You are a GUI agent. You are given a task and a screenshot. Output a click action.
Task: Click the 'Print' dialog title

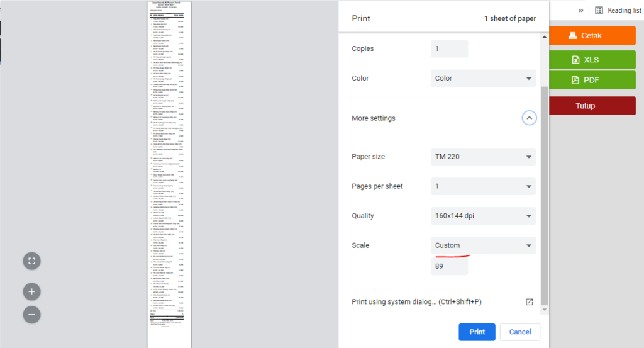[360, 18]
